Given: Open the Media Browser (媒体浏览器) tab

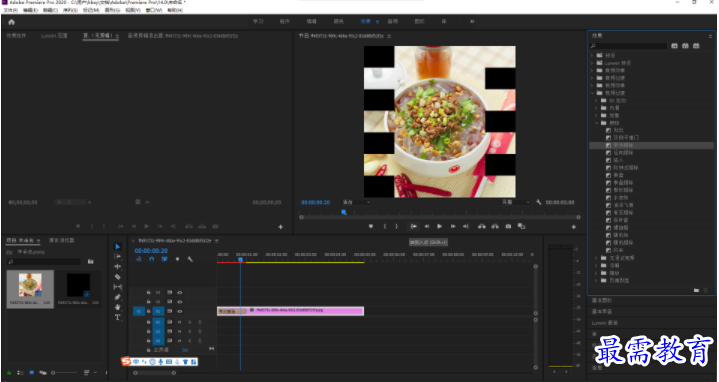Looking at the screenshot, I should (x=61, y=240).
